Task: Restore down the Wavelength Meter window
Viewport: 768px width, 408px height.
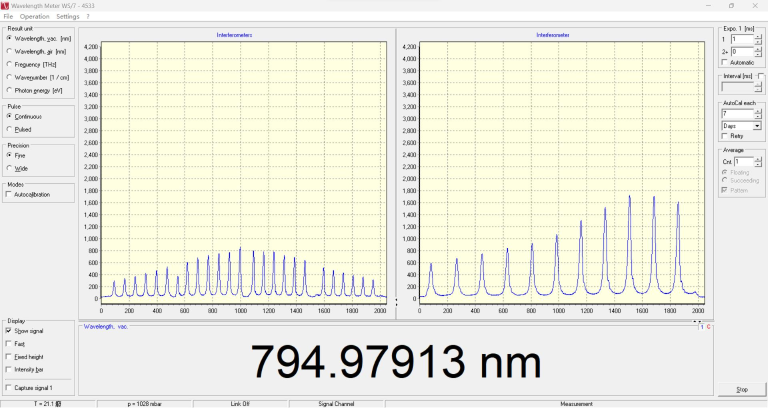Action: pyautogui.click(x=731, y=5)
